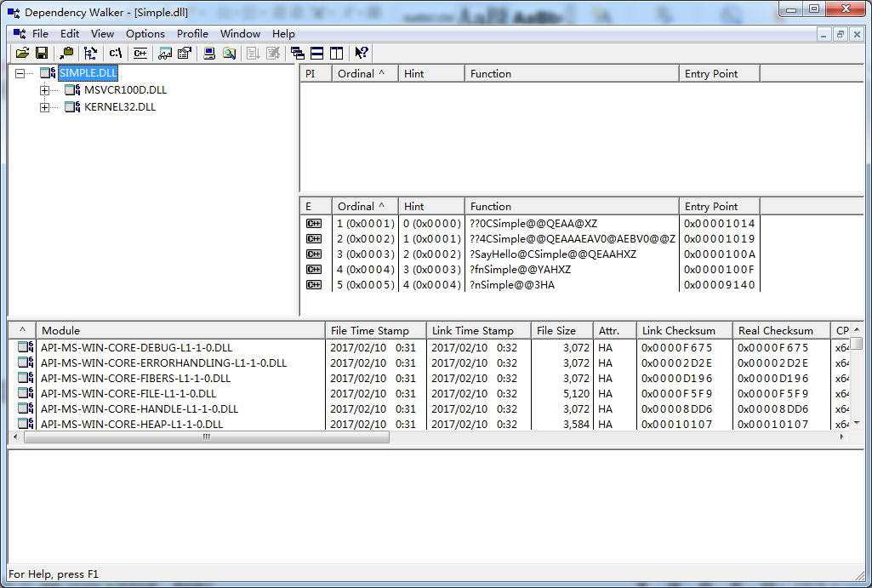
Task: Select API-MS-WIN-CORE-ERRORHANDLING-L1-1-0.DLL row
Action: 163,363
